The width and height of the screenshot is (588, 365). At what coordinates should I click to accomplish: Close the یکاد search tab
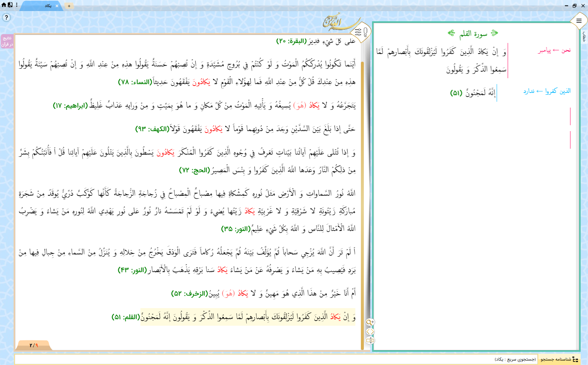click(x=57, y=6)
